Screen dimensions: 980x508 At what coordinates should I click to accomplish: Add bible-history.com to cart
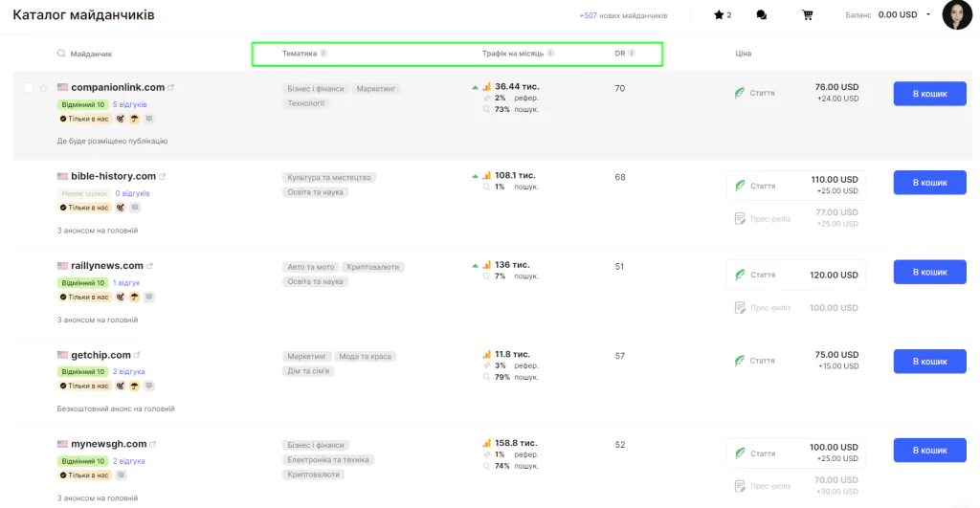pyautogui.click(x=929, y=183)
